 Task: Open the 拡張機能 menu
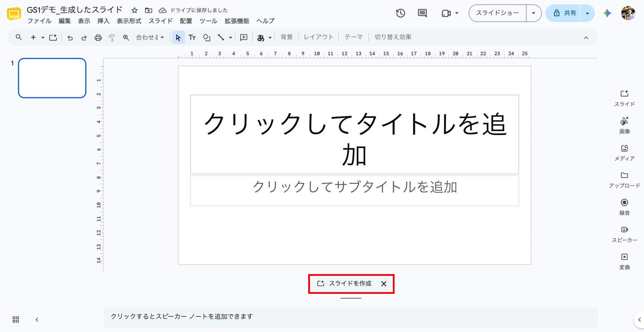coord(237,21)
